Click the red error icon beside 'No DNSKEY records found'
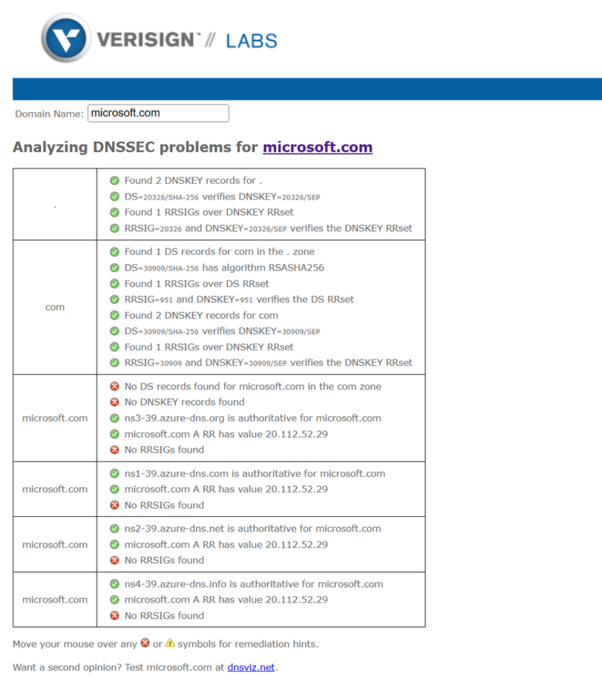 click(115, 402)
